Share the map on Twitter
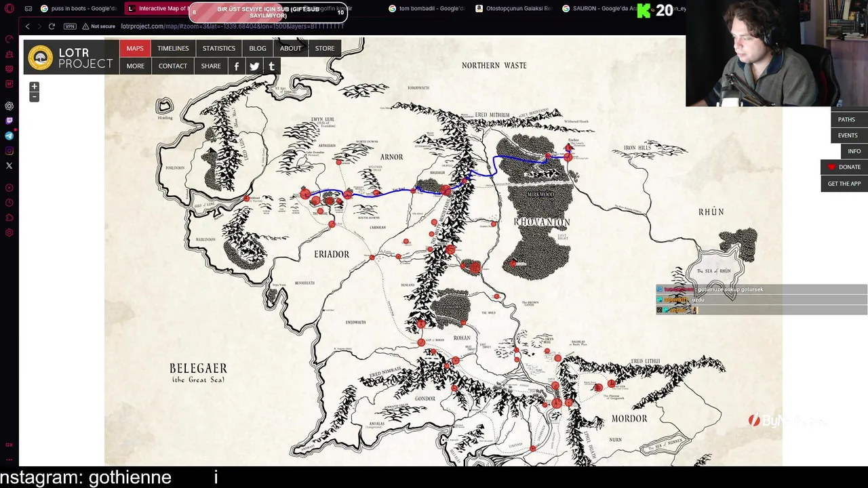 (254, 66)
